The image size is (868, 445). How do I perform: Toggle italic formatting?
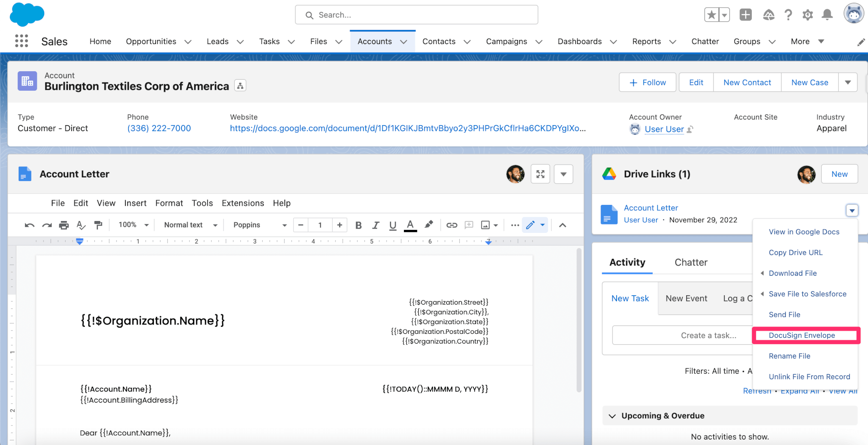click(376, 225)
